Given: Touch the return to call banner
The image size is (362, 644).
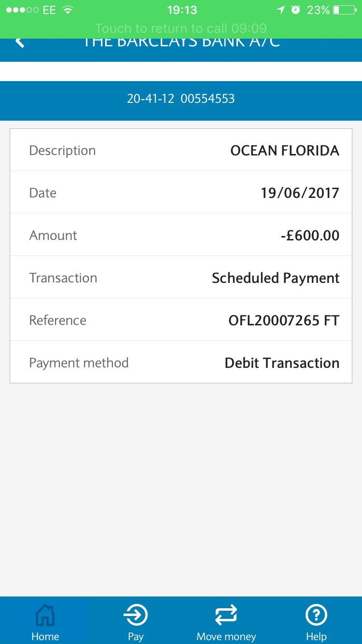Looking at the screenshot, I should [181, 28].
